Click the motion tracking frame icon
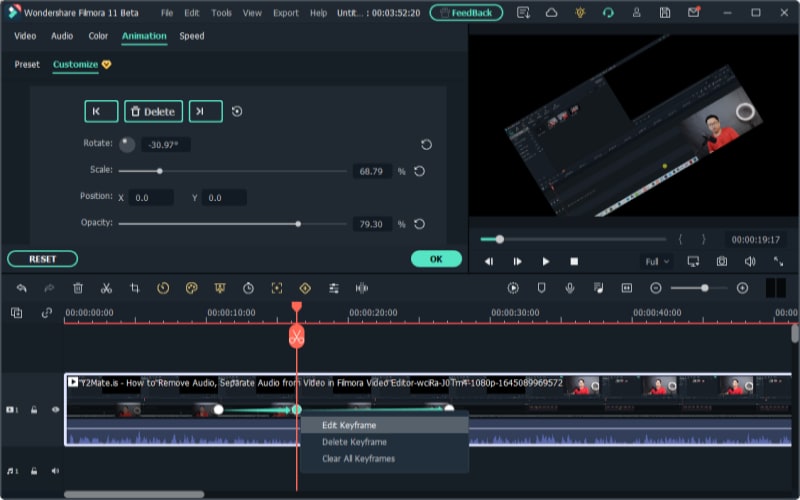Viewport: 800px width, 500px height. click(x=277, y=288)
